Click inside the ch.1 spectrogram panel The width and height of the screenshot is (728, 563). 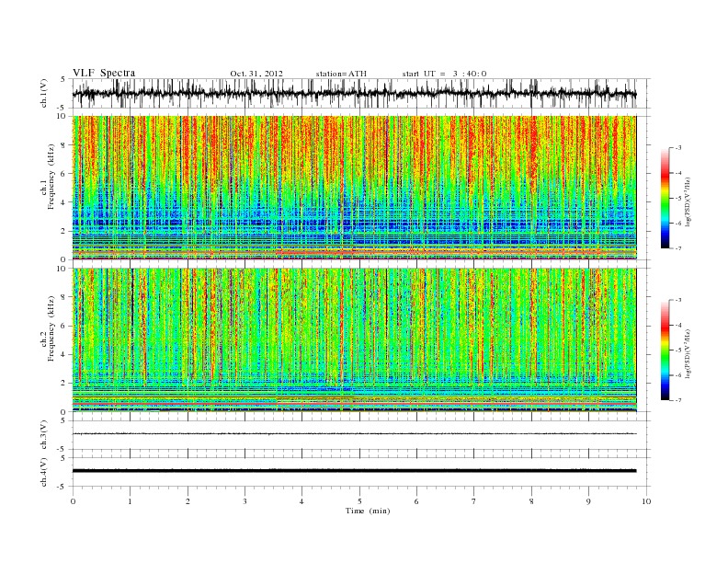click(x=354, y=188)
